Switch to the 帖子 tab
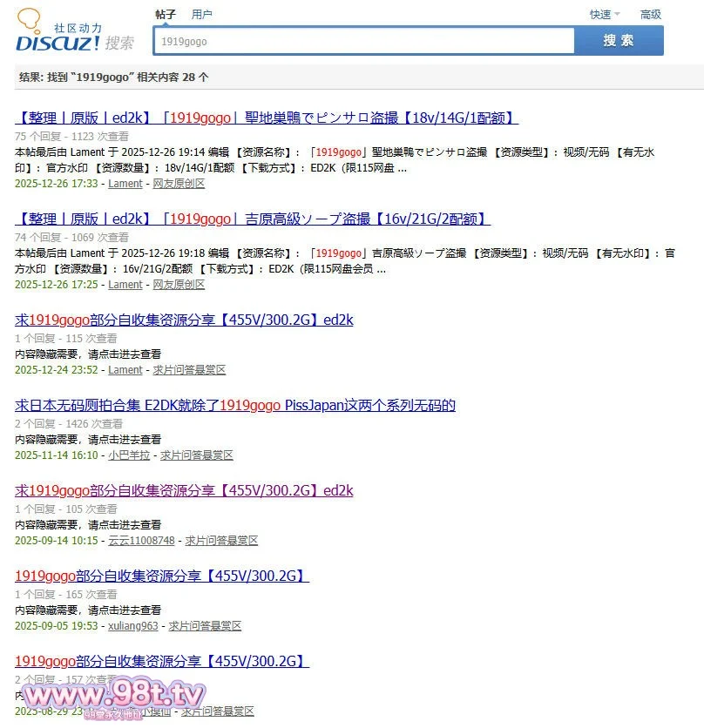 [166, 14]
